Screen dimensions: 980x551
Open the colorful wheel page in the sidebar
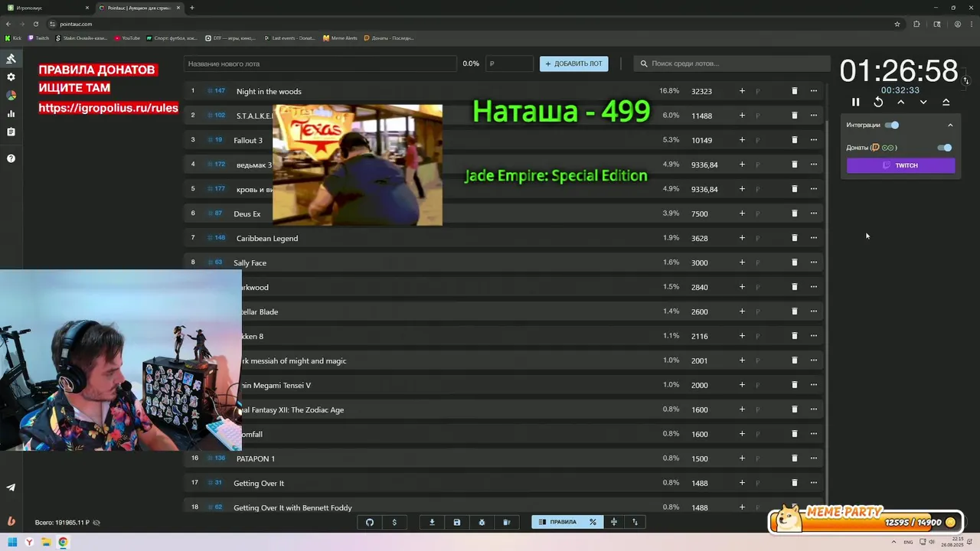(x=11, y=96)
